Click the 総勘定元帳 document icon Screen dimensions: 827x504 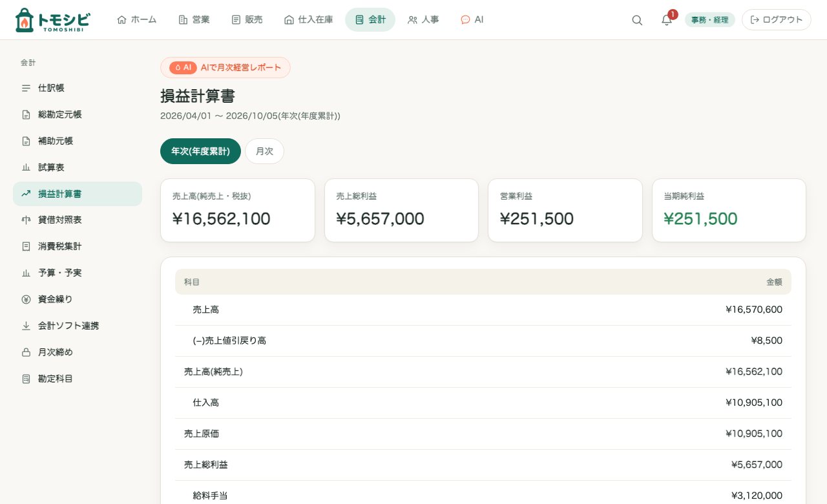point(26,114)
